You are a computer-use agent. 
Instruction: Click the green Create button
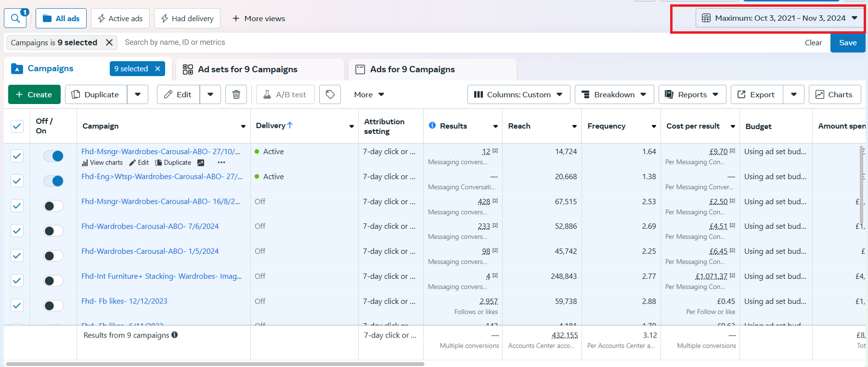(34, 94)
